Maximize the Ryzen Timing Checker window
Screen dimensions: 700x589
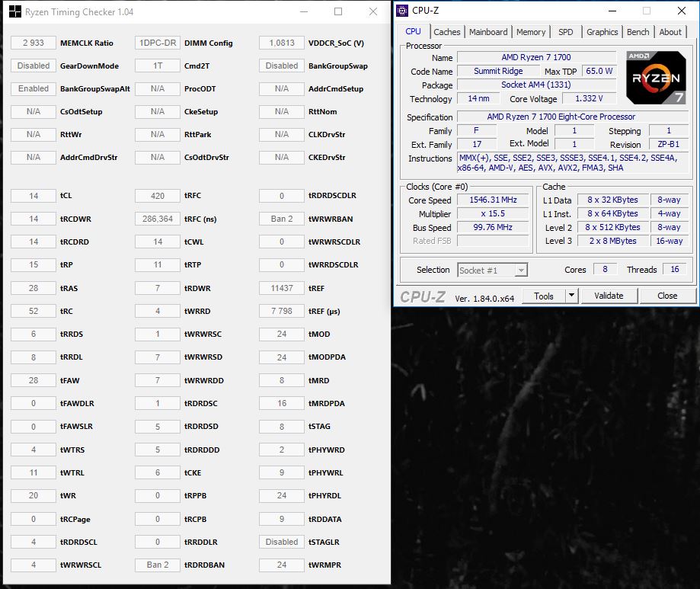click(x=338, y=11)
